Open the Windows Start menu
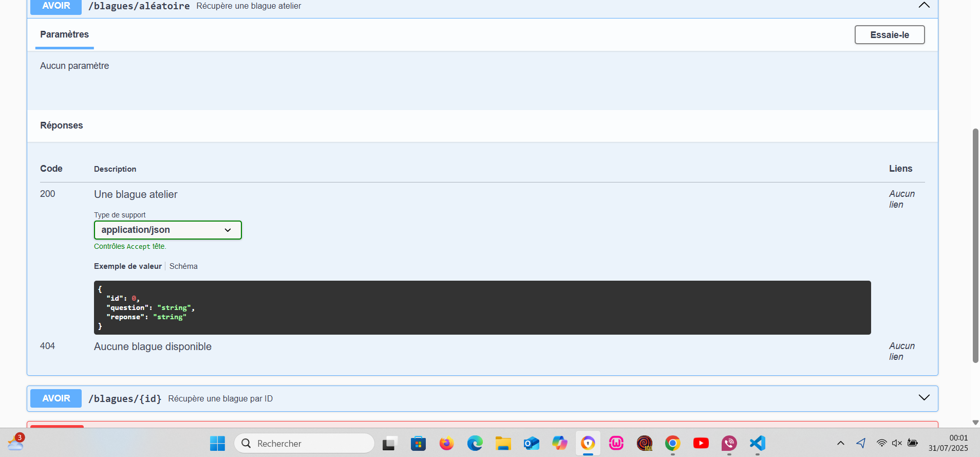Image resolution: width=980 pixels, height=457 pixels. point(218,443)
